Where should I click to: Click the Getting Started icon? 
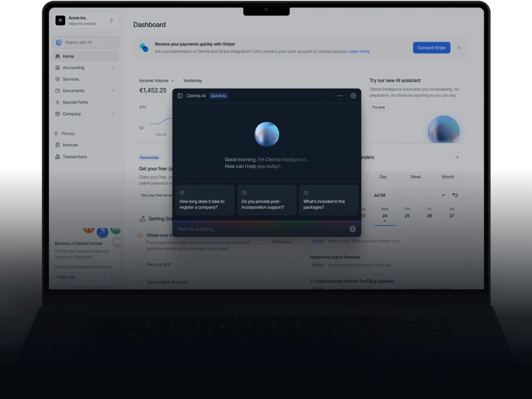(x=142, y=219)
